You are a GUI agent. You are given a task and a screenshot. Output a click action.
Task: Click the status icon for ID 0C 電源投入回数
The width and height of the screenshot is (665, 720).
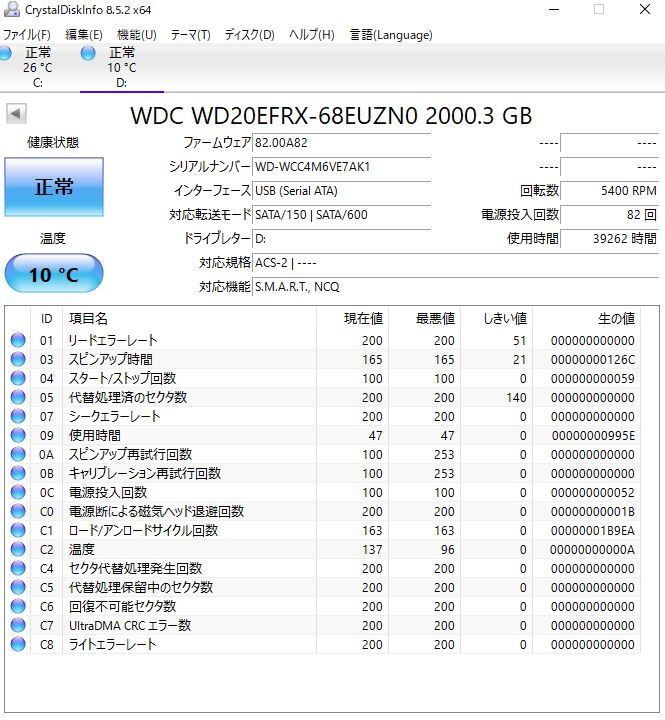(18, 492)
